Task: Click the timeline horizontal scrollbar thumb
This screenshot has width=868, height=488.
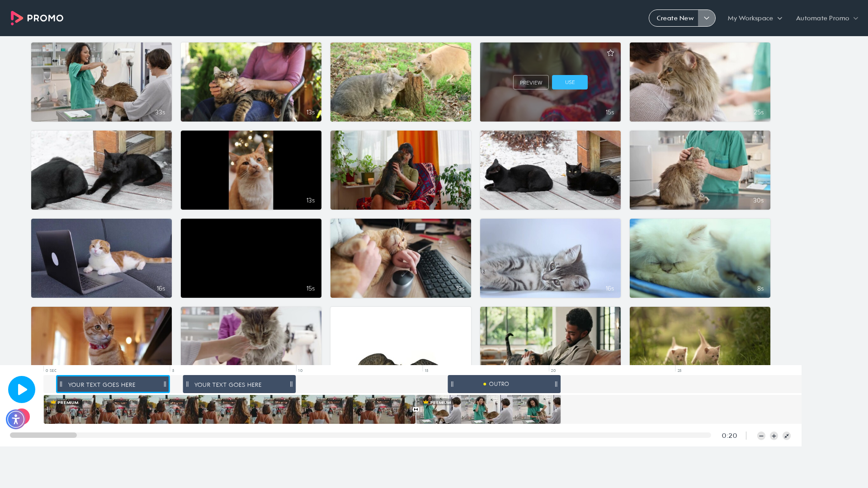Action: [x=43, y=435]
